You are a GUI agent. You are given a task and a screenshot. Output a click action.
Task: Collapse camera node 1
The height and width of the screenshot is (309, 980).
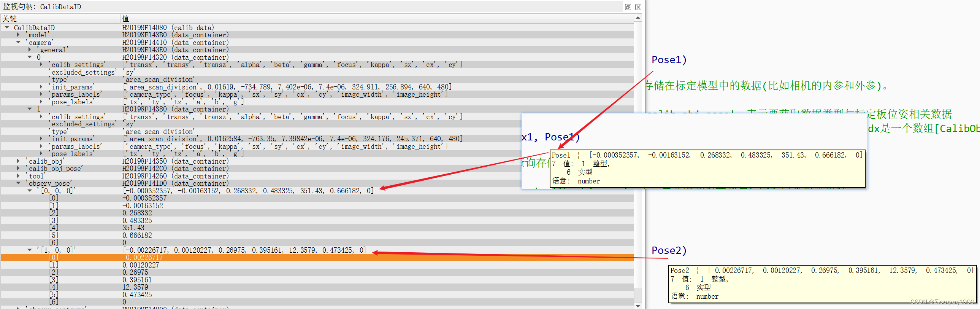[29, 109]
